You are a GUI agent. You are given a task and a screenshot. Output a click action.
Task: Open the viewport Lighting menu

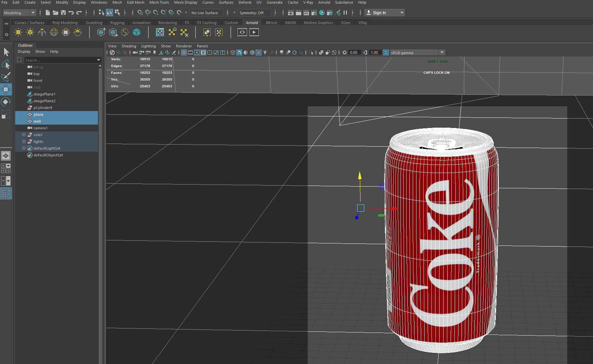[x=148, y=46]
